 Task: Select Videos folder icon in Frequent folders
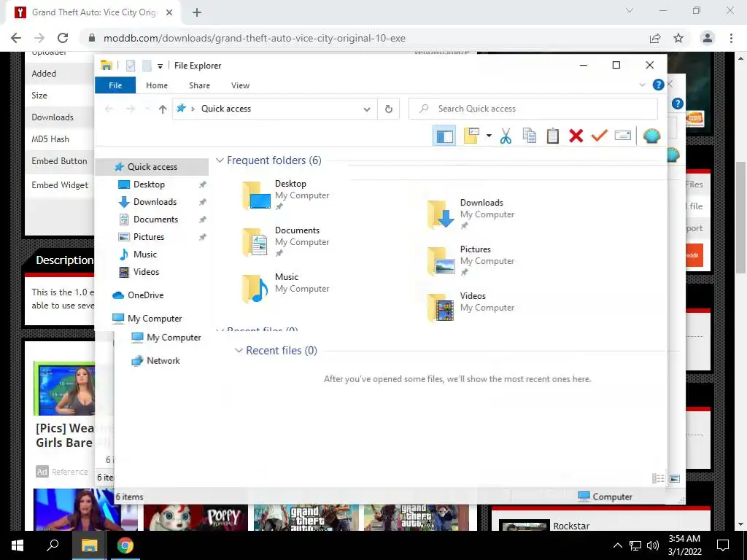coord(441,308)
